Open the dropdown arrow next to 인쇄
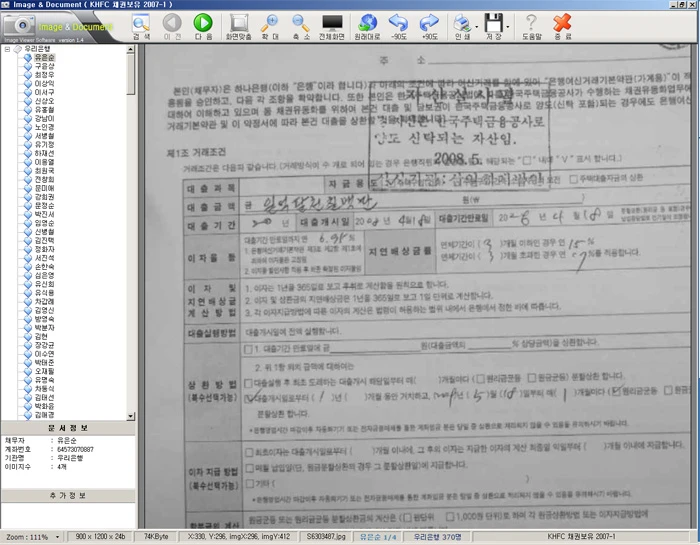 pyautogui.click(x=476, y=27)
